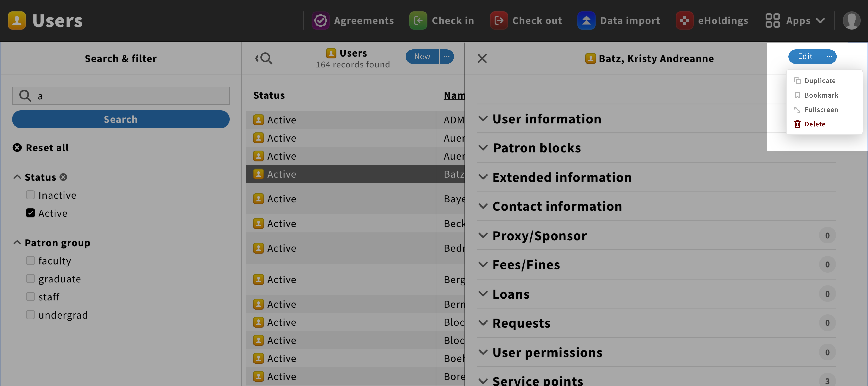
Task: Enable the faculty patron group filter
Action: tap(30, 260)
